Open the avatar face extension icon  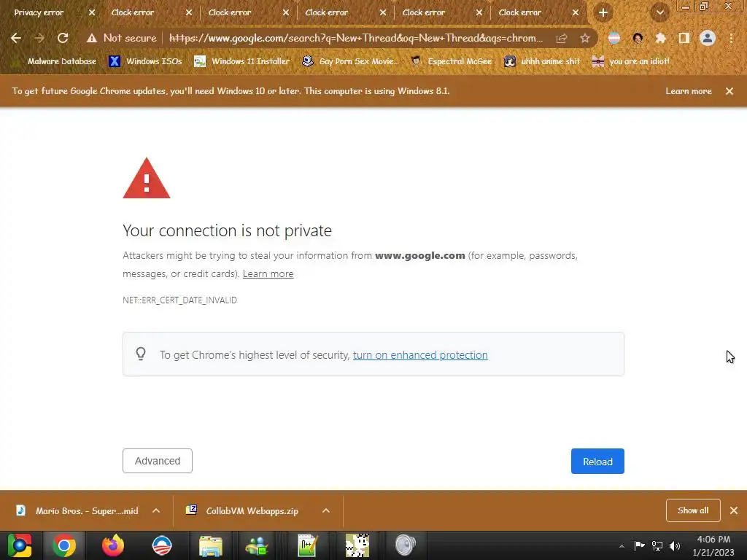[638, 38]
